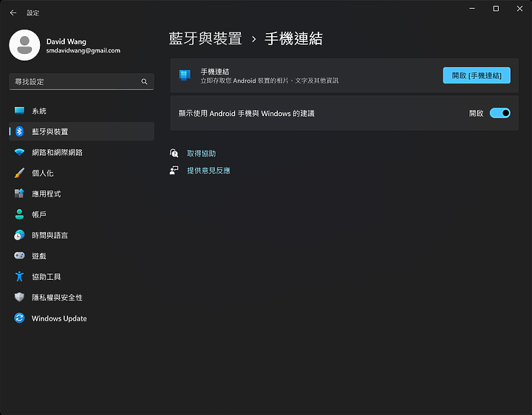Image resolution: width=532 pixels, height=415 pixels.
Task: Click the 手機連結 phone icon
Action: click(x=185, y=75)
